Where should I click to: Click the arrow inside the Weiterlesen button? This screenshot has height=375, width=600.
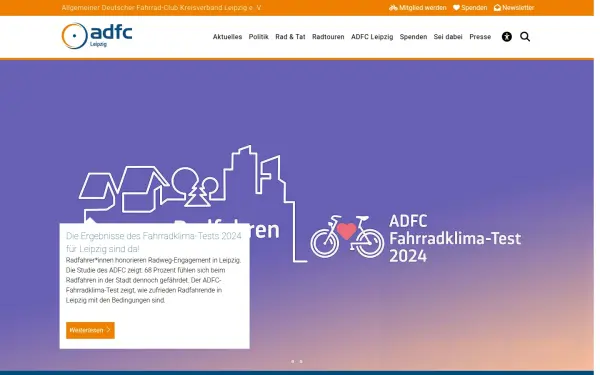coord(108,329)
